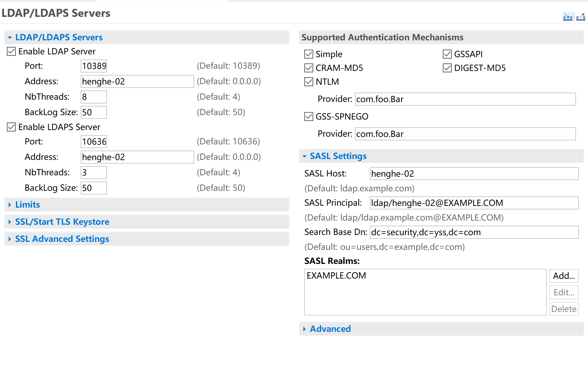The image size is (588, 376).
Task: Uncheck the NTLM mechanism checkbox
Action: [309, 82]
